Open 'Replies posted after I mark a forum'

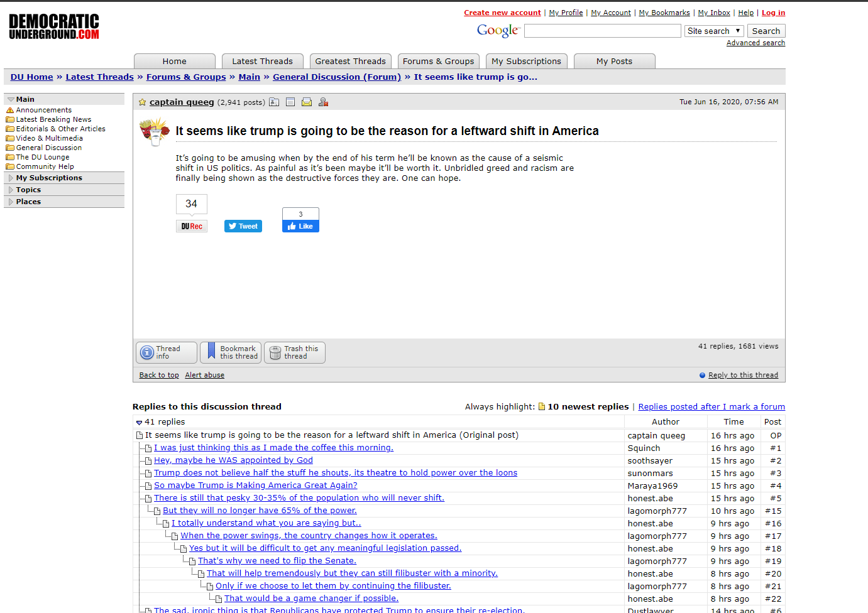tap(711, 406)
